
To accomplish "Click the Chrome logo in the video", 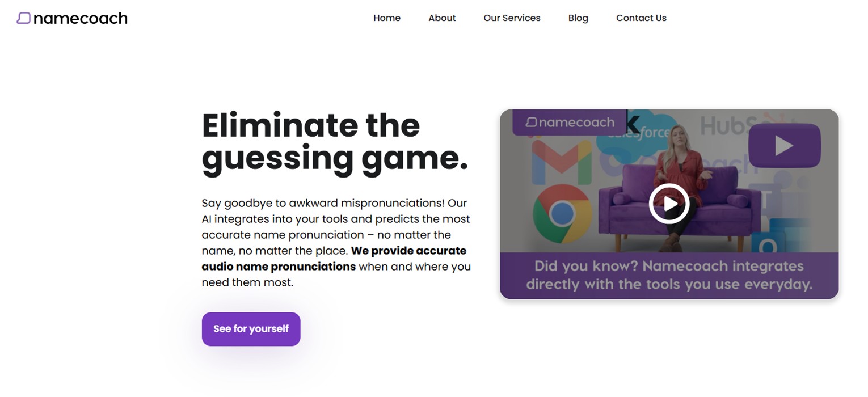I will pos(562,214).
